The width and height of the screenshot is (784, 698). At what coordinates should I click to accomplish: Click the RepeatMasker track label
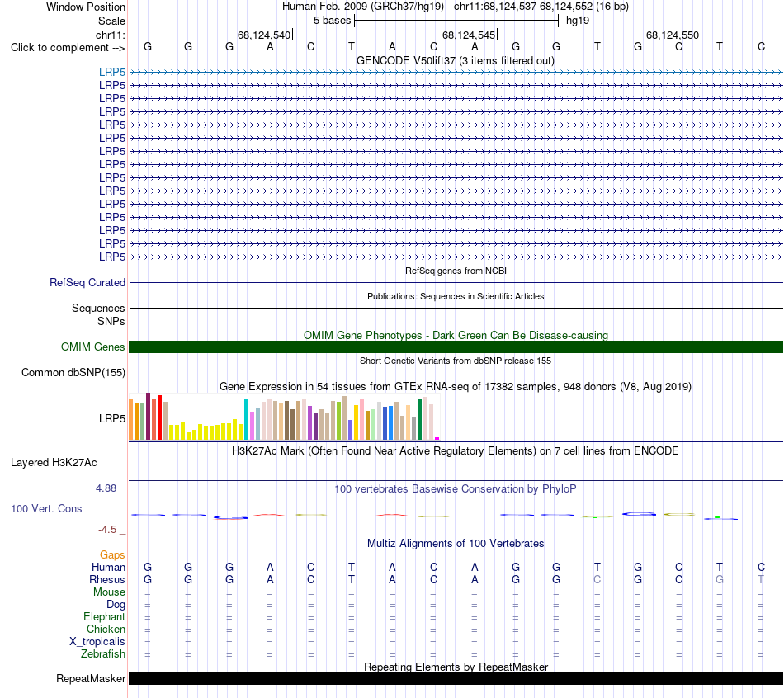[x=91, y=678]
